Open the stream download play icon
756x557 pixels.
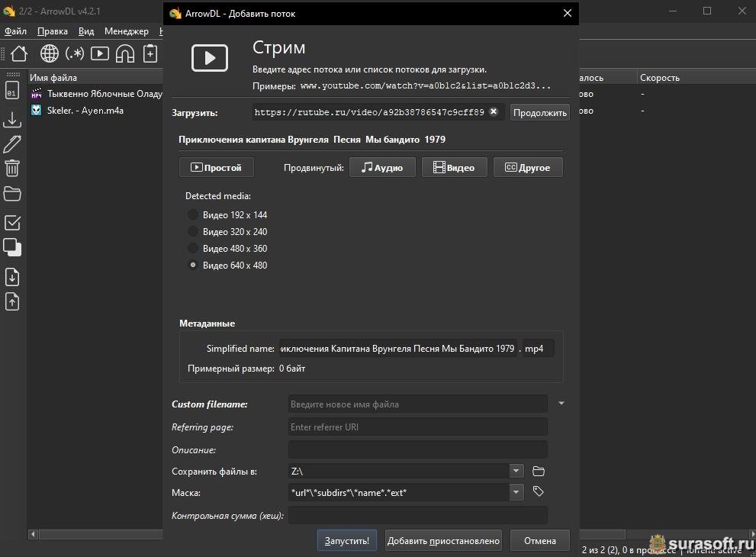coord(100,53)
